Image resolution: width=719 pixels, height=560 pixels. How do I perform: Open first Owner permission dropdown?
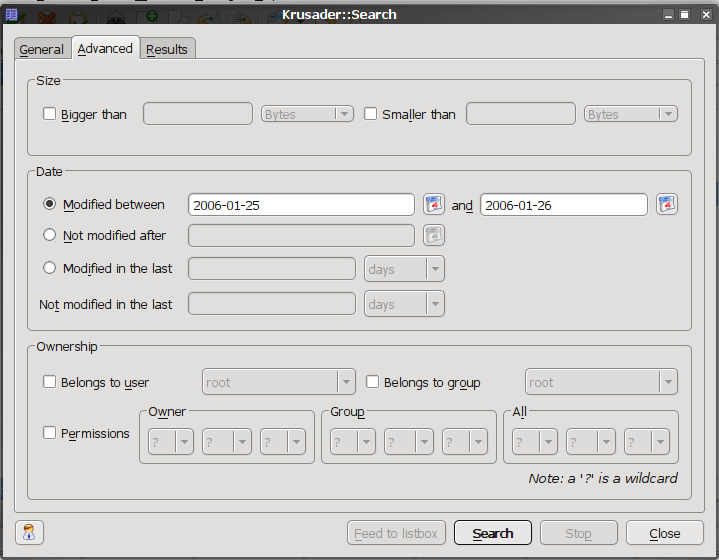coord(171,442)
